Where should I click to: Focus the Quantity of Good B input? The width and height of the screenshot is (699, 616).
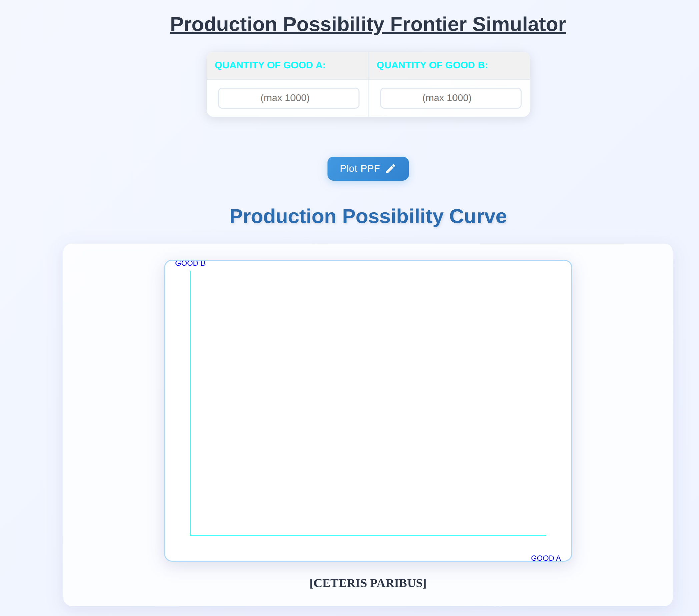click(x=451, y=98)
